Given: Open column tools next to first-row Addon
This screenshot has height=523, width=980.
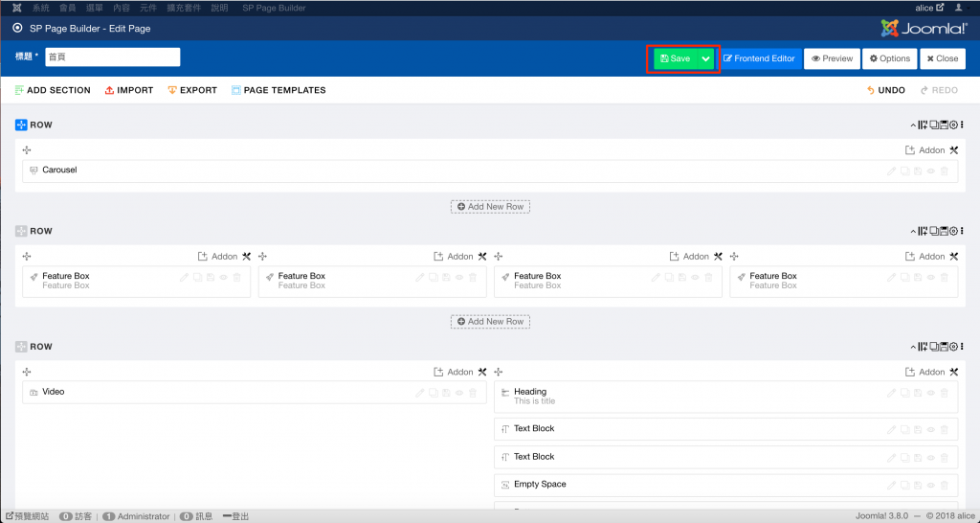Looking at the screenshot, I should (953, 150).
